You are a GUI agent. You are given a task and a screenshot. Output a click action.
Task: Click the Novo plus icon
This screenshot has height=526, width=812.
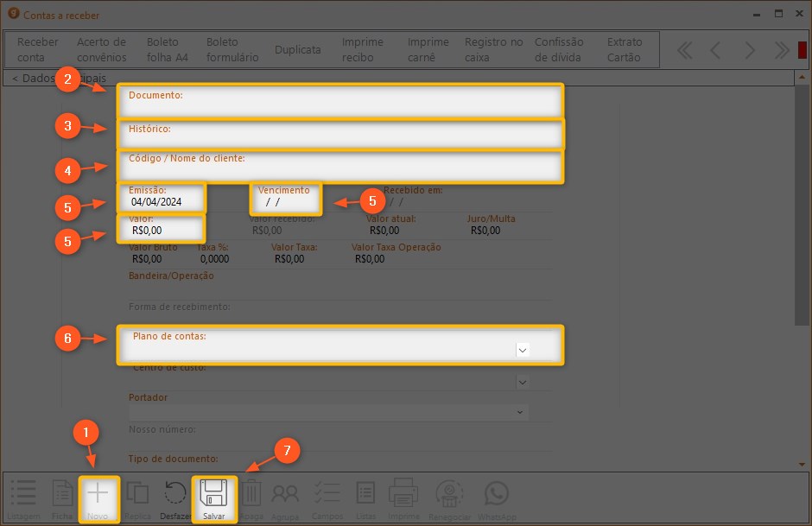pos(98,494)
